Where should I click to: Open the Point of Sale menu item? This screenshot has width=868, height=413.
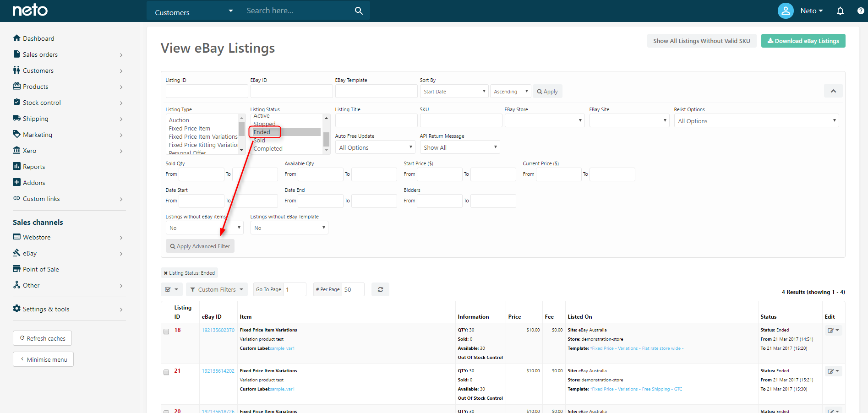41,269
